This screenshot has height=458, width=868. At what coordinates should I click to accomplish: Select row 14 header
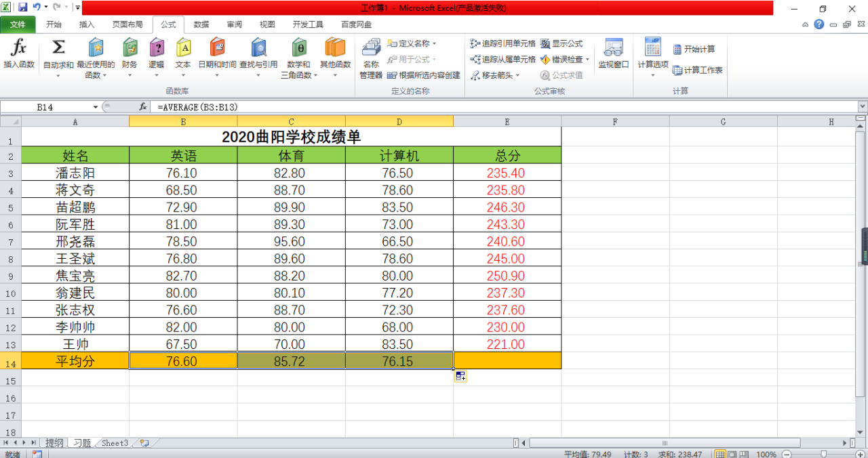[x=10, y=361]
